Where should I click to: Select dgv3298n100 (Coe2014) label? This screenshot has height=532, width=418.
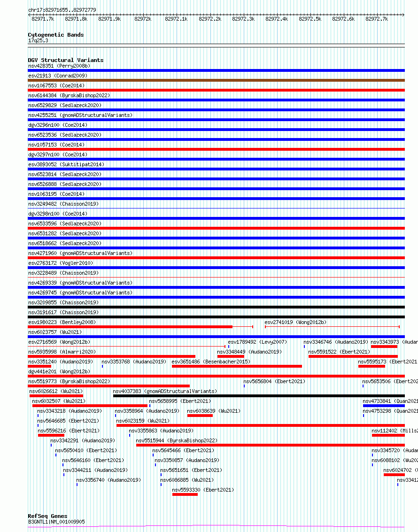(x=58, y=214)
